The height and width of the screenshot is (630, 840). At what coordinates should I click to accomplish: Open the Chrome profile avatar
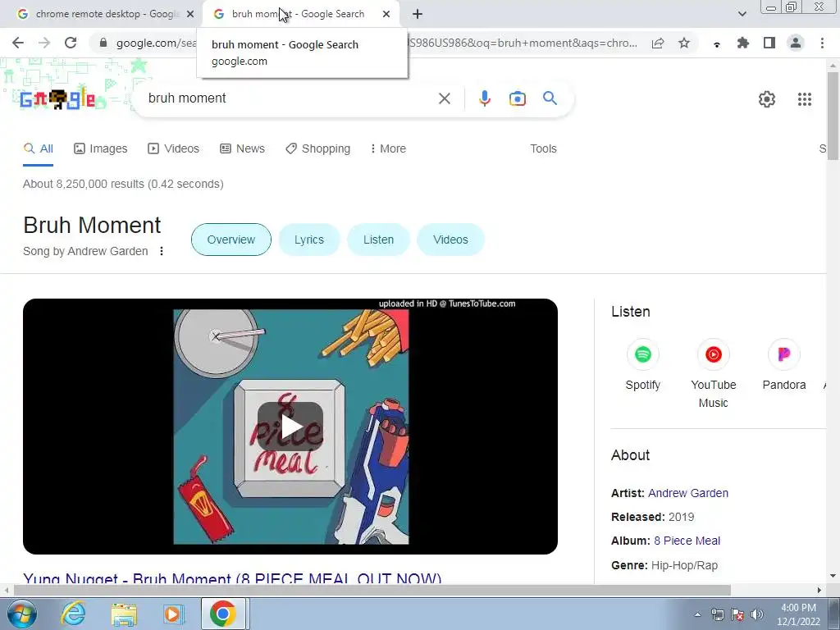(796, 43)
